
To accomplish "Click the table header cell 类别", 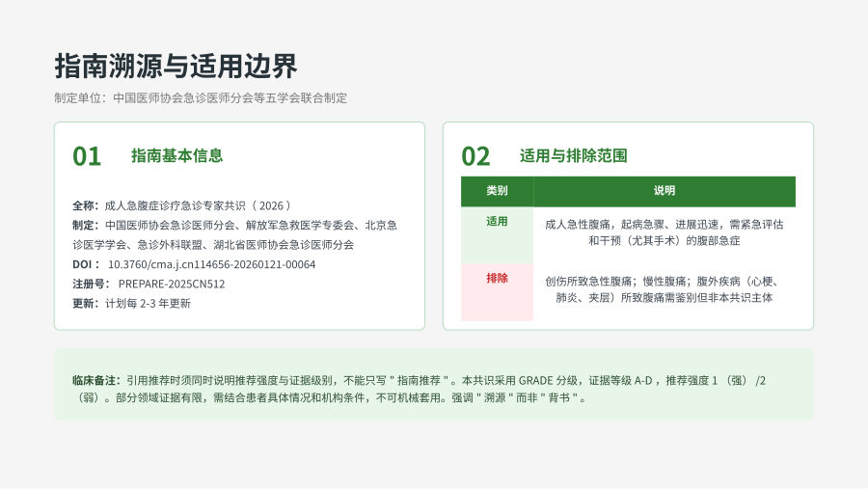I will tap(497, 191).
